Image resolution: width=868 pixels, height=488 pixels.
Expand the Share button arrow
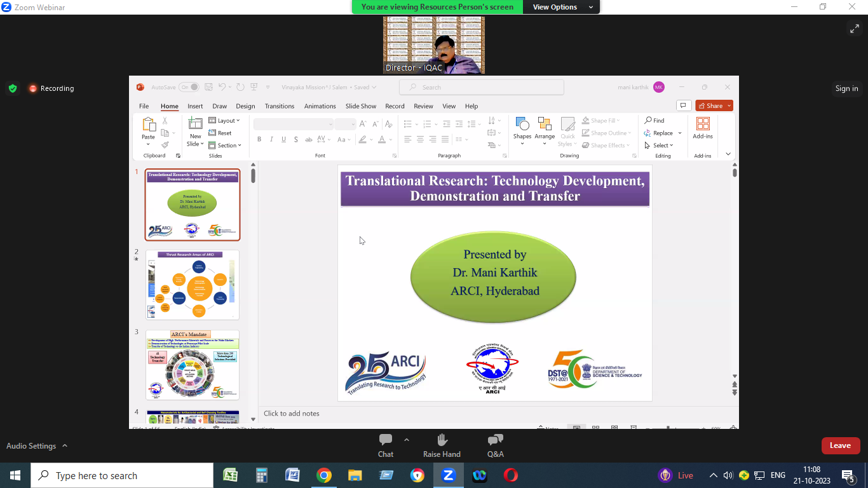click(x=729, y=105)
